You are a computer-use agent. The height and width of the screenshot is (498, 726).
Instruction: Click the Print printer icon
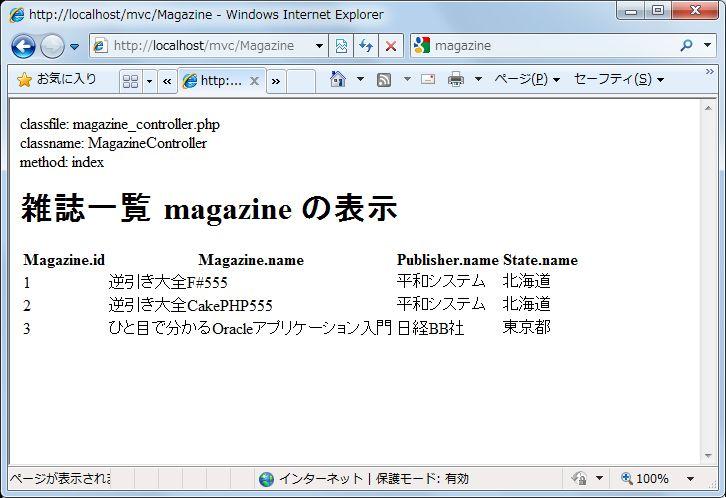pyautogui.click(x=456, y=80)
